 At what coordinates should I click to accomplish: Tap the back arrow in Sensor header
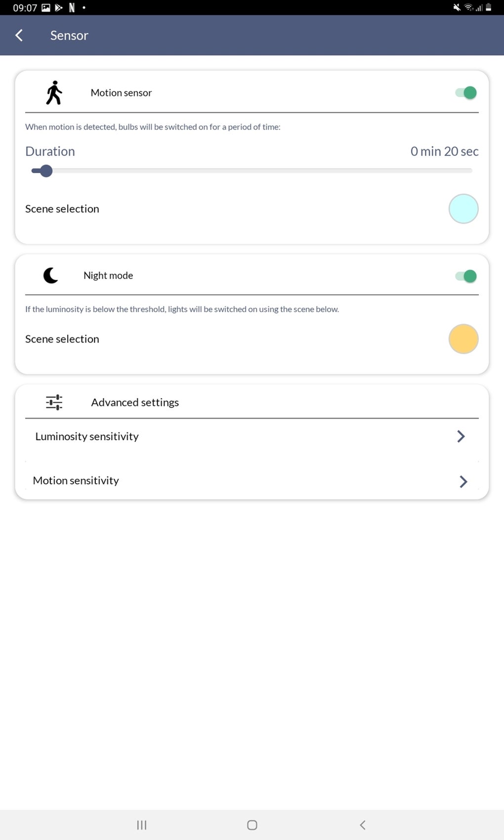point(19,35)
